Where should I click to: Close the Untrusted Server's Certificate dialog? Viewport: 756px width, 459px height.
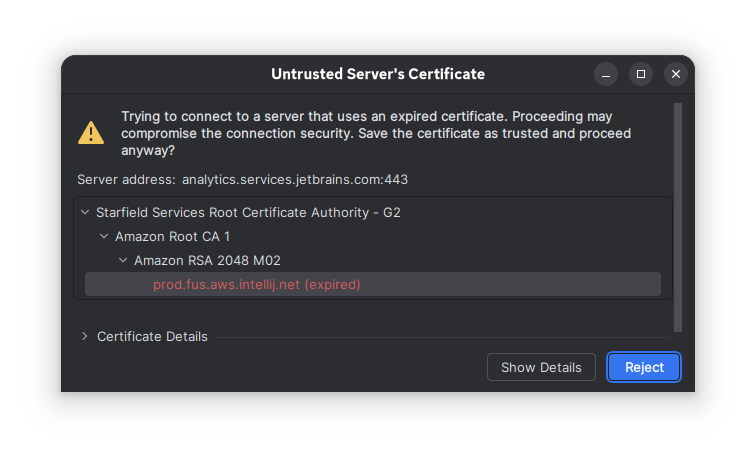click(676, 74)
